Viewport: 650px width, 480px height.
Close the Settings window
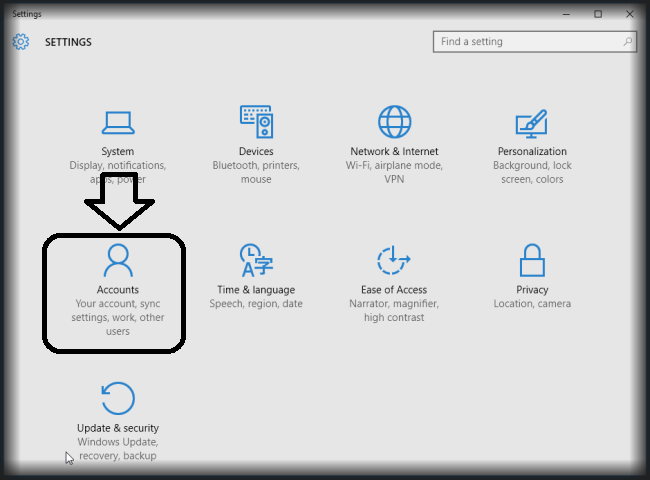point(630,14)
